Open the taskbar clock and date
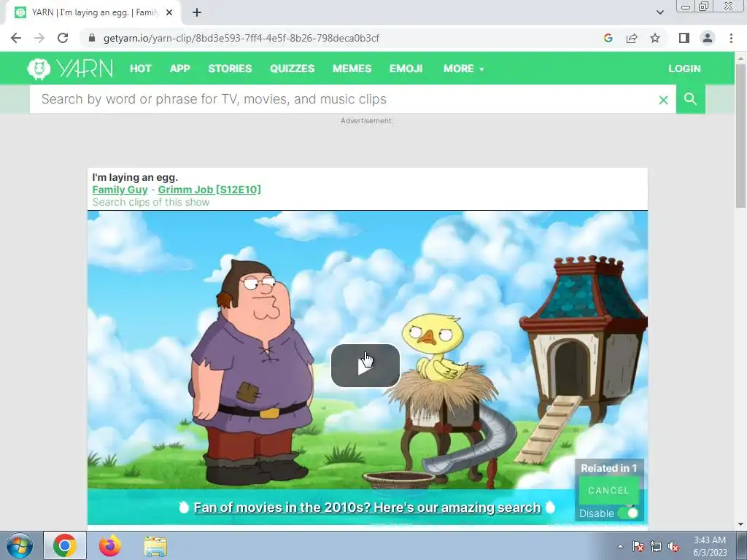 coord(710,546)
